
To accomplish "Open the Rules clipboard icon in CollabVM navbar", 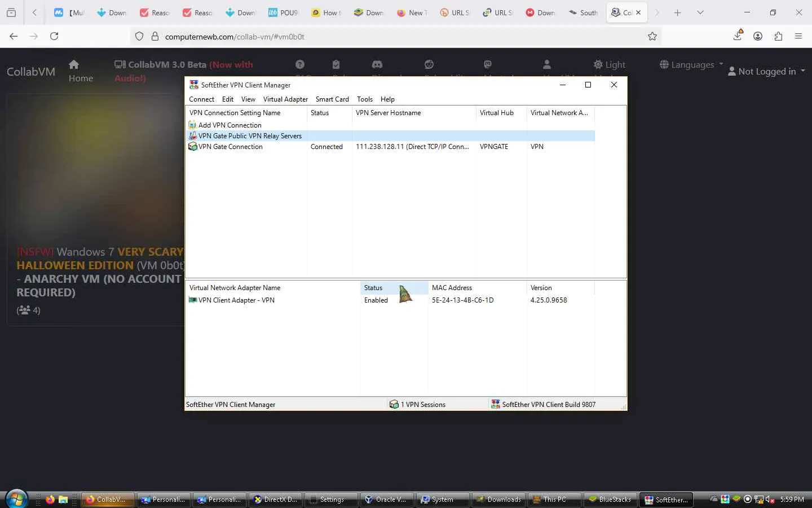I will click(x=336, y=64).
